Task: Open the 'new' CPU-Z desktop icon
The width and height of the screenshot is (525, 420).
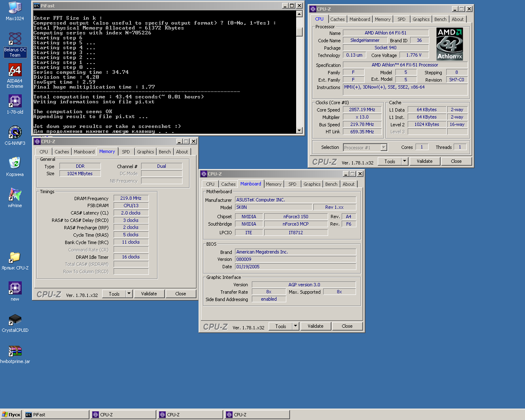Action: click(x=15, y=291)
